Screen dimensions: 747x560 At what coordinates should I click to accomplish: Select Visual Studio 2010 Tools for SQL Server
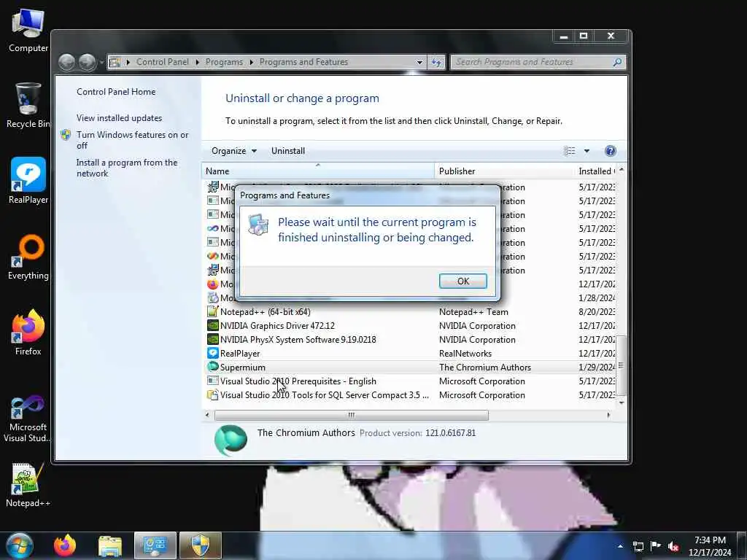click(410, 394)
